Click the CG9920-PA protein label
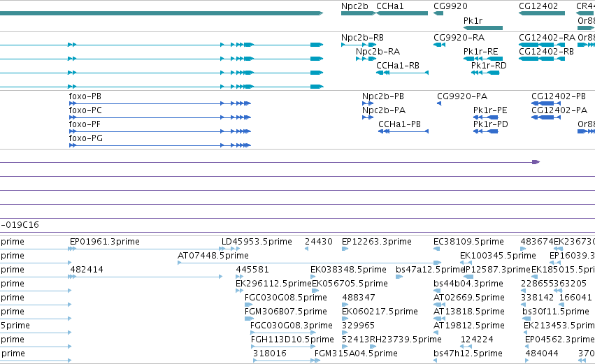Screen dimensions: 595x364 [x=462, y=96]
